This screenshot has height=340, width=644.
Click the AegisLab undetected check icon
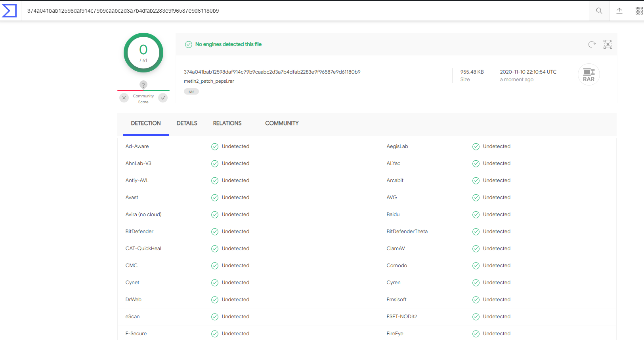pos(476,146)
